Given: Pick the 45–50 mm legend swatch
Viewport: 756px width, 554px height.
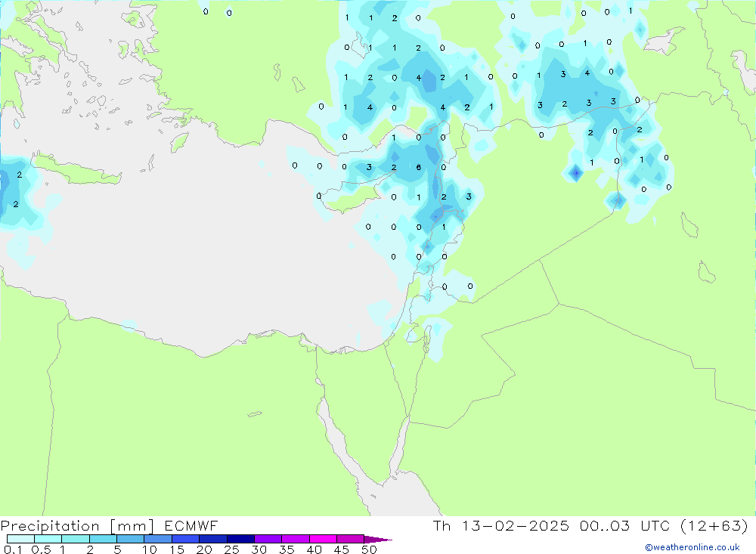Looking at the screenshot, I should click(x=351, y=539).
